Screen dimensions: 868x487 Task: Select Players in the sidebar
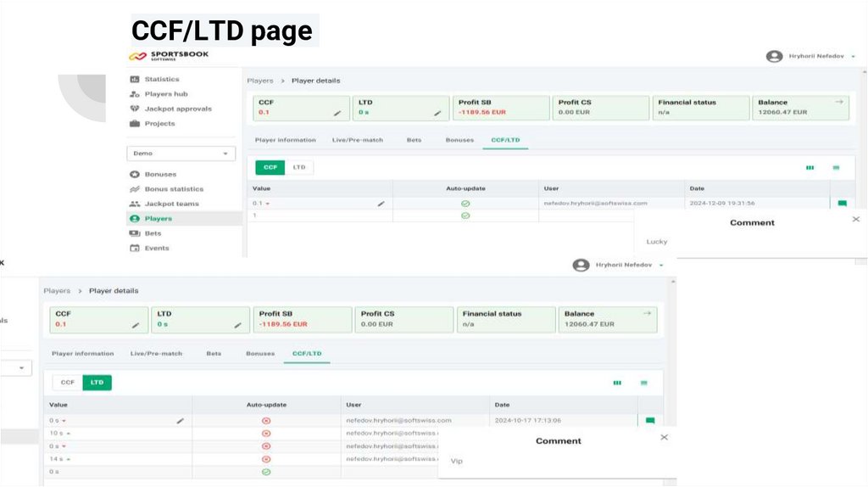pos(184,218)
